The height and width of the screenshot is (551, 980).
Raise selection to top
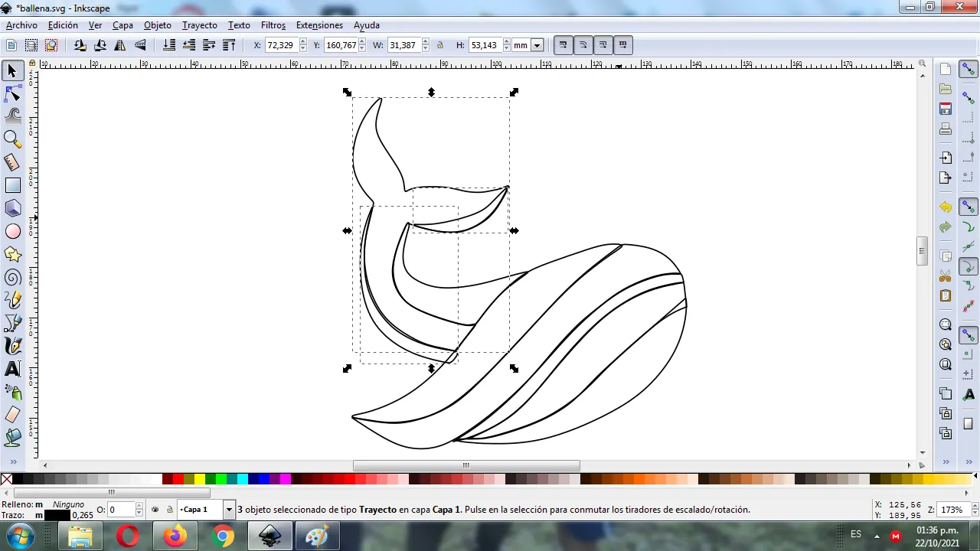229,45
